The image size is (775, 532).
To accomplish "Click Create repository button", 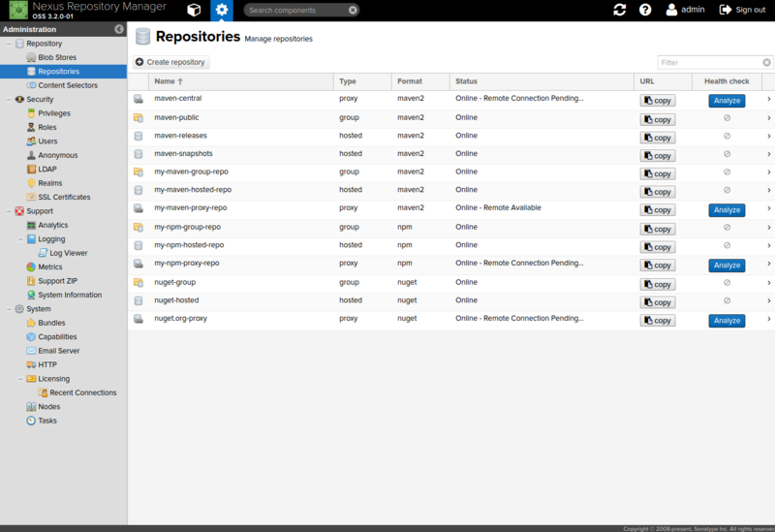I will tap(170, 62).
